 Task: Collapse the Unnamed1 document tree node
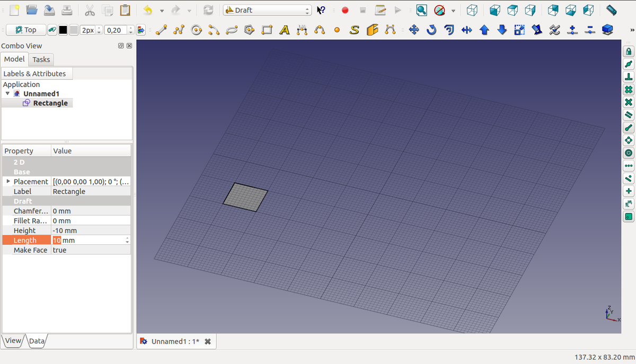pyautogui.click(x=7, y=94)
